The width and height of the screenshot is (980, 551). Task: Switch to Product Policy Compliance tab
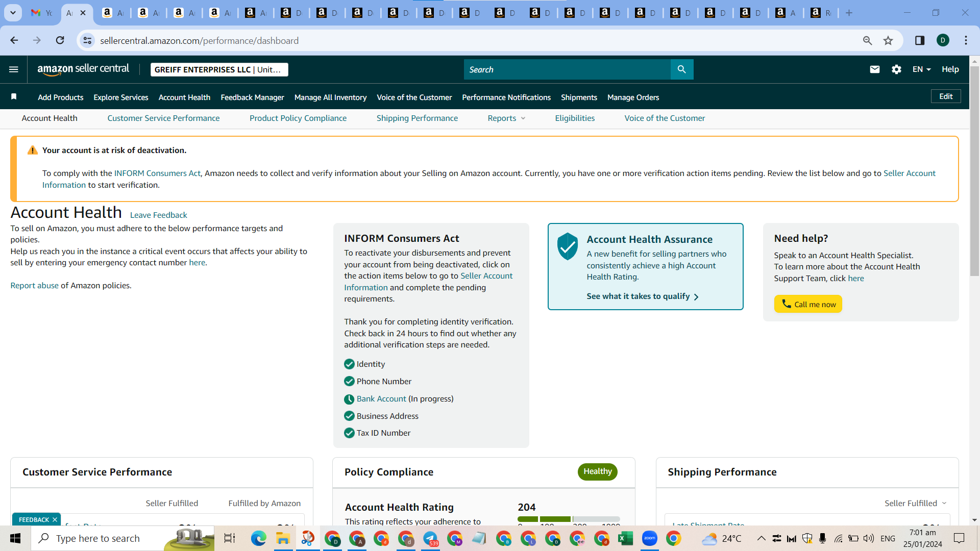pyautogui.click(x=298, y=118)
